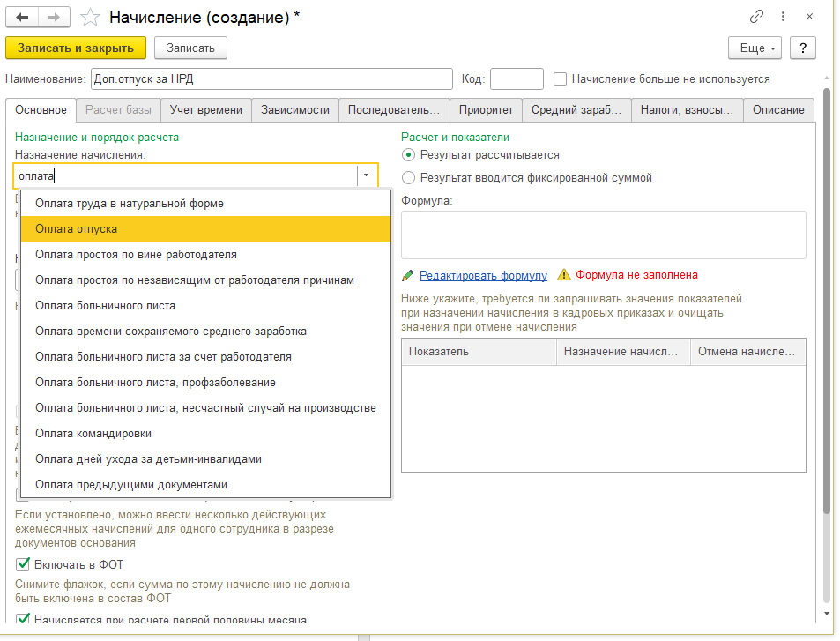This screenshot has height=641, width=840.
Task: Click the Показатель column header
Action: [x=479, y=352]
